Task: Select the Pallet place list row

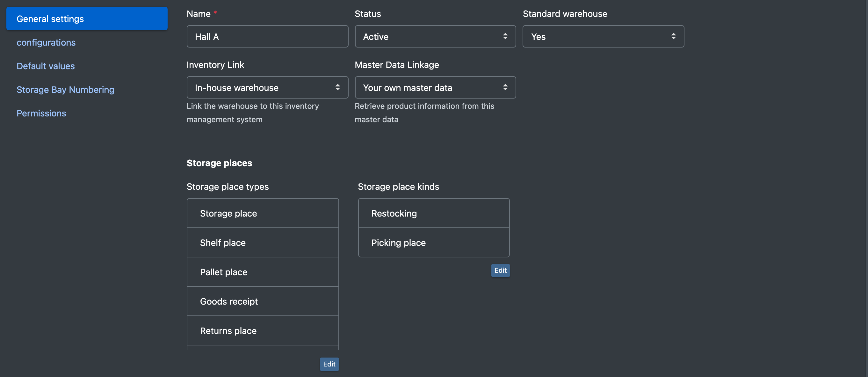Action: pos(263,272)
